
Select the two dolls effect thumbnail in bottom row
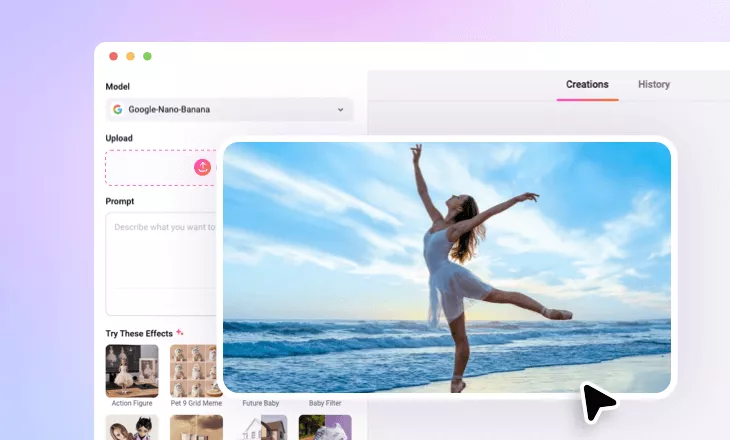132,427
